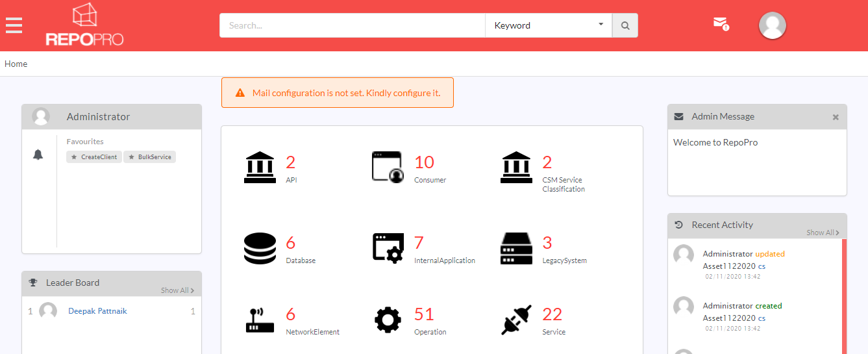The height and width of the screenshot is (354, 868).
Task: Click the API count 2
Action: point(290,162)
